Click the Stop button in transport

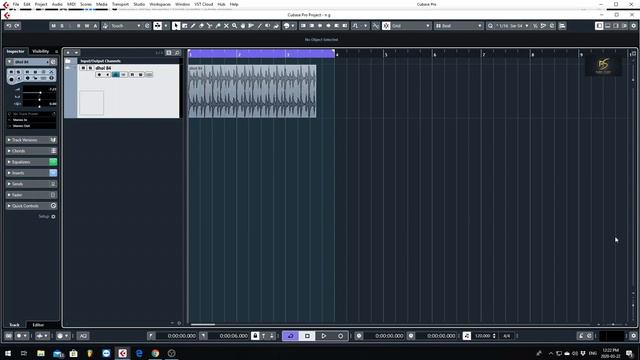(307, 336)
